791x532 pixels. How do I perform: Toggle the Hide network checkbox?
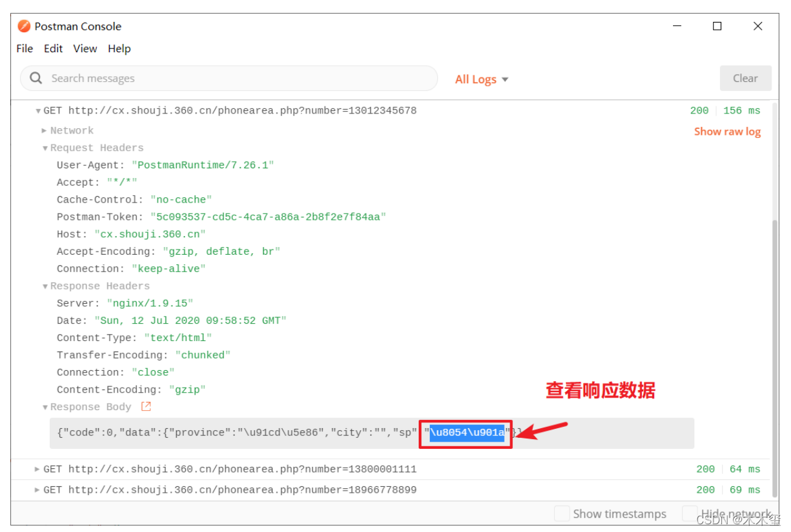click(690, 513)
